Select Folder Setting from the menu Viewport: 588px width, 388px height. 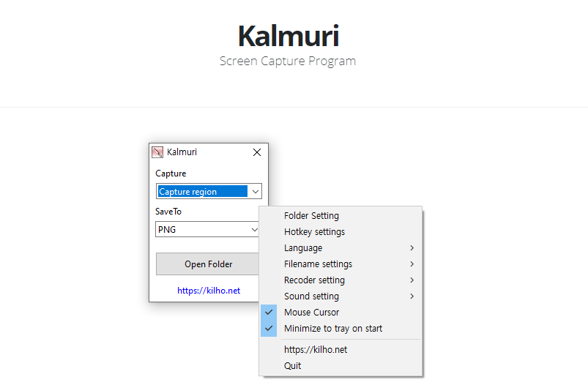click(311, 216)
